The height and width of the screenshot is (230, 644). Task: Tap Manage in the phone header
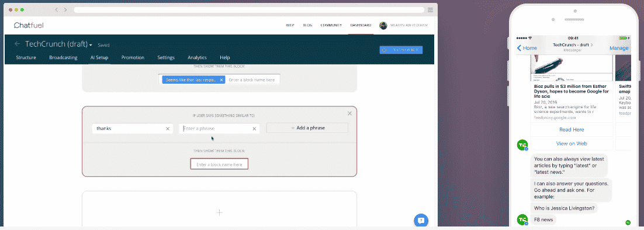[619, 48]
